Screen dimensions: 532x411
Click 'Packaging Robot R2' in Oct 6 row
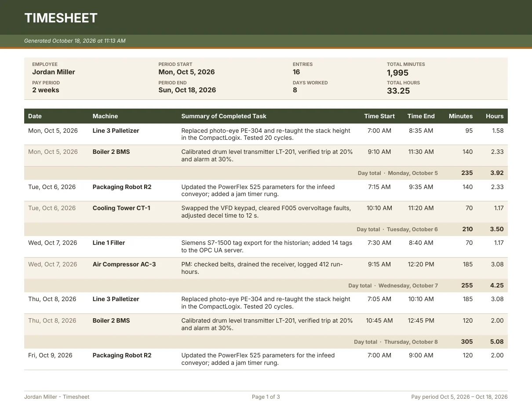click(122, 187)
